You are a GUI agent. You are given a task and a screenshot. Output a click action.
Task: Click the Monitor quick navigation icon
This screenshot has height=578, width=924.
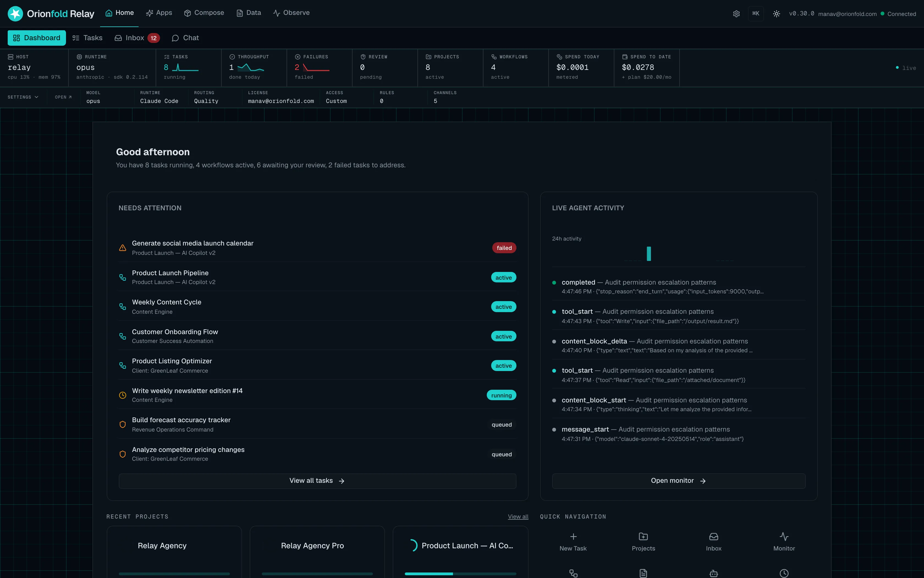point(784,536)
